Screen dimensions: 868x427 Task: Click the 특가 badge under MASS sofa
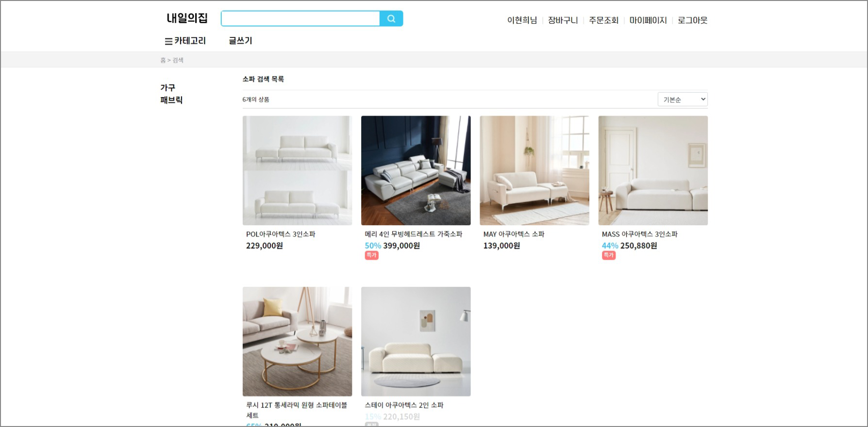[609, 255]
